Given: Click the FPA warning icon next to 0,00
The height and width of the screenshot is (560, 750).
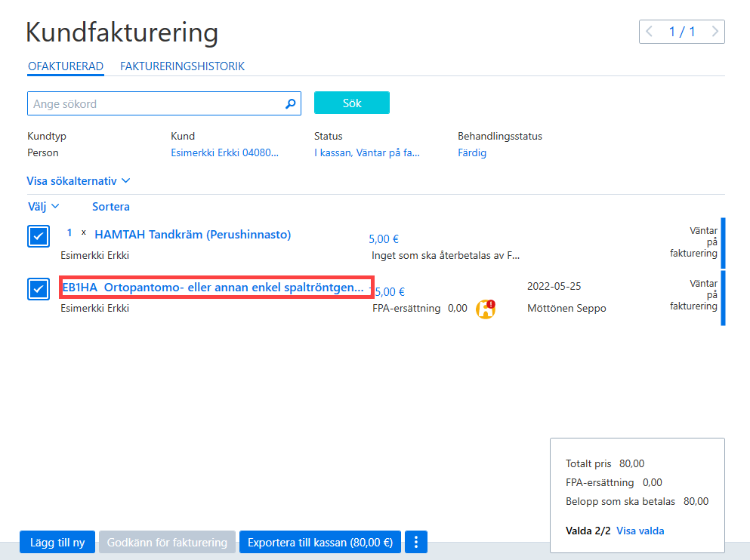Looking at the screenshot, I should 486,309.
